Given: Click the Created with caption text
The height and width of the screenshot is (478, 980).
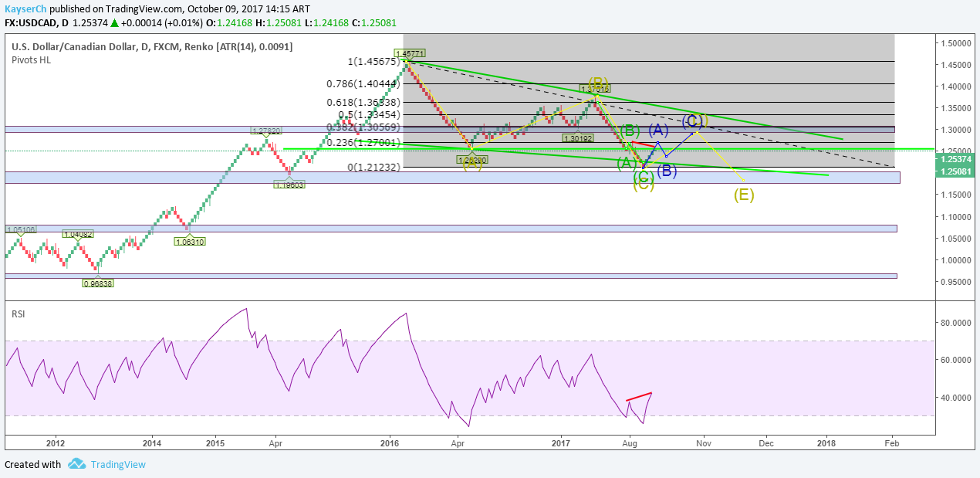Looking at the screenshot, I should coord(32,464).
